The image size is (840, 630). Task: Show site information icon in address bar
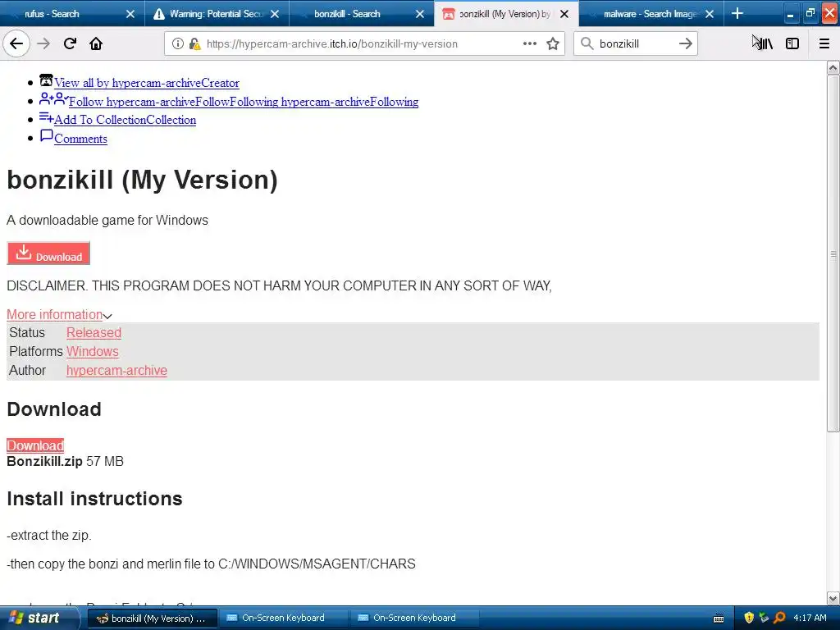(x=178, y=43)
